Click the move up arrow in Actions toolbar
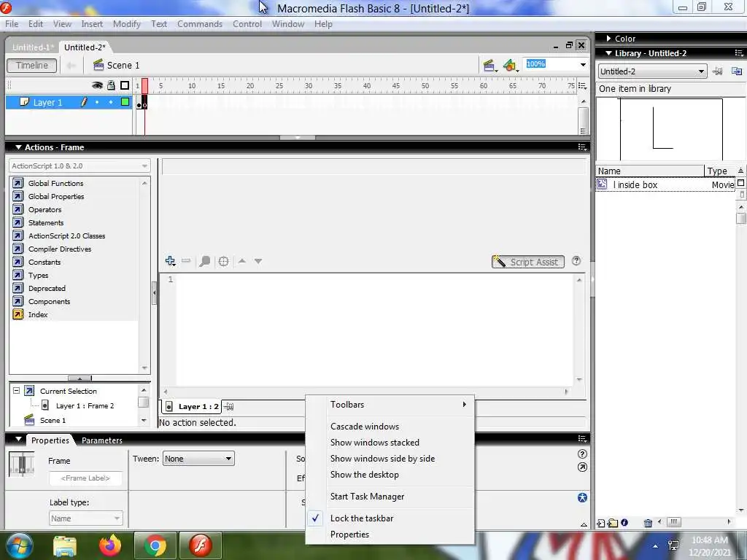The image size is (747, 560). (x=242, y=261)
